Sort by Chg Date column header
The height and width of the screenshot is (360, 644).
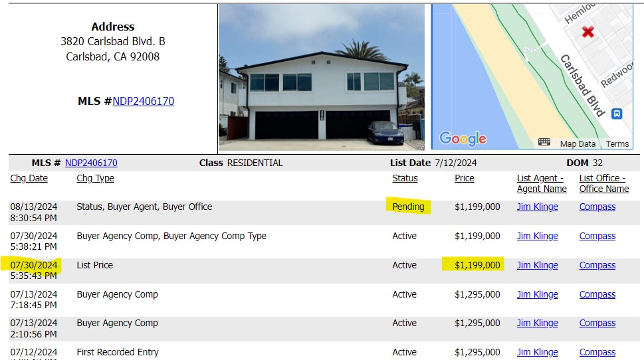[x=29, y=178]
